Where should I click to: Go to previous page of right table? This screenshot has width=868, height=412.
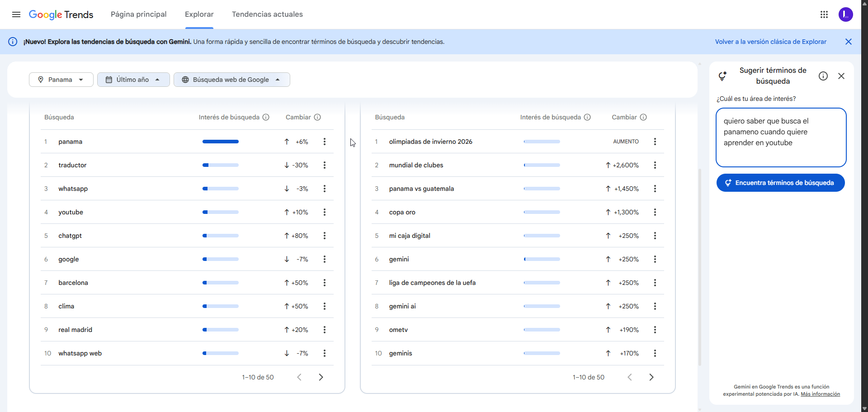pos(630,377)
